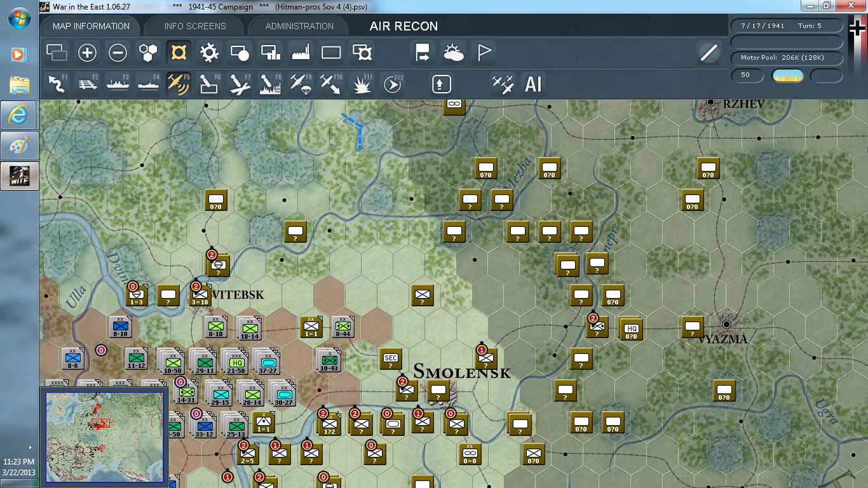This screenshot has height=488, width=868.
Task: Choose the F4 ship transport mode
Action: (149, 84)
